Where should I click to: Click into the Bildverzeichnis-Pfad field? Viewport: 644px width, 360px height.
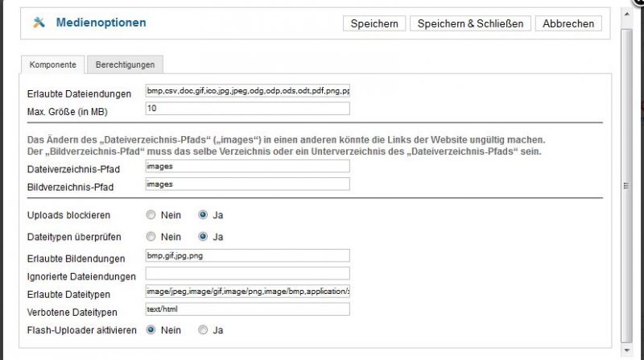(x=247, y=184)
